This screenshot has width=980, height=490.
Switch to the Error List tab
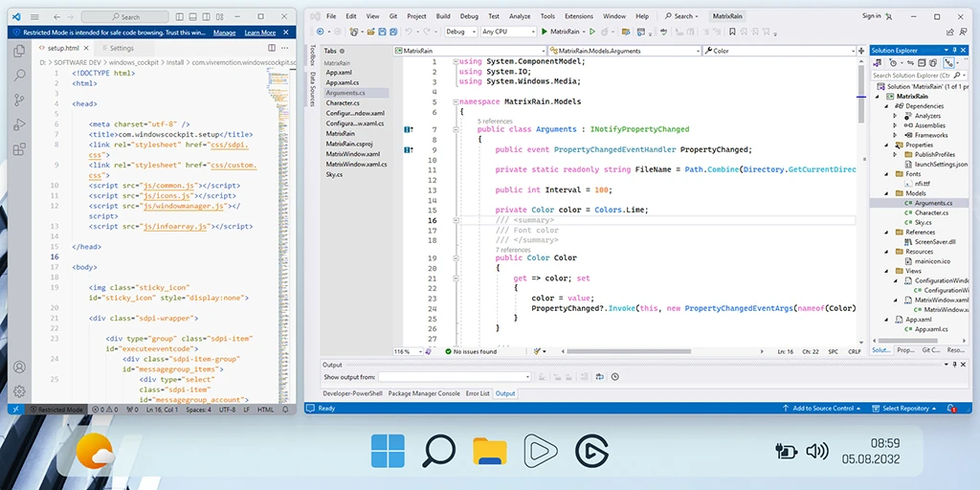point(477,393)
